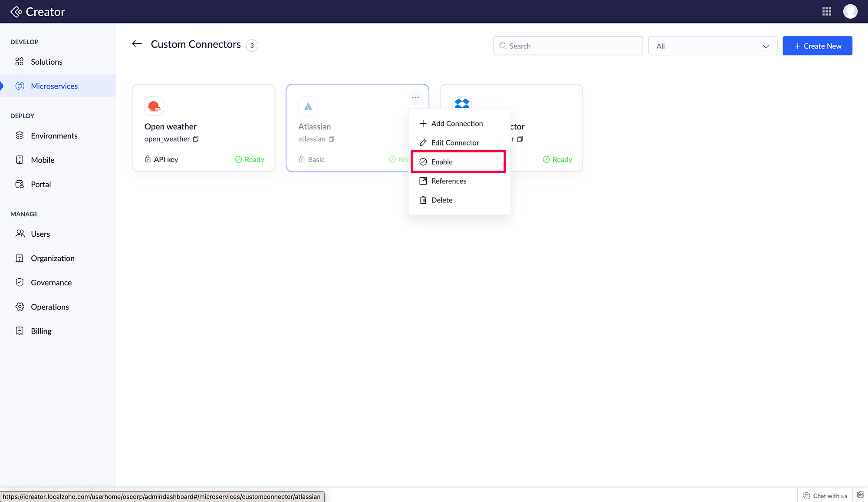Click the user profile avatar
Viewport: 868px width, 502px height.
click(x=850, y=12)
